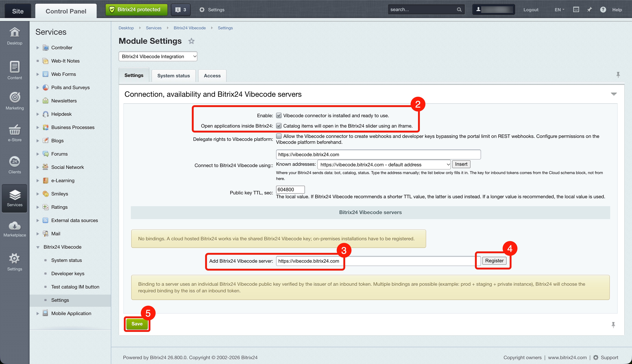Click Support gear icon in footer
The image size is (632, 364).
pyautogui.click(x=596, y=358)
